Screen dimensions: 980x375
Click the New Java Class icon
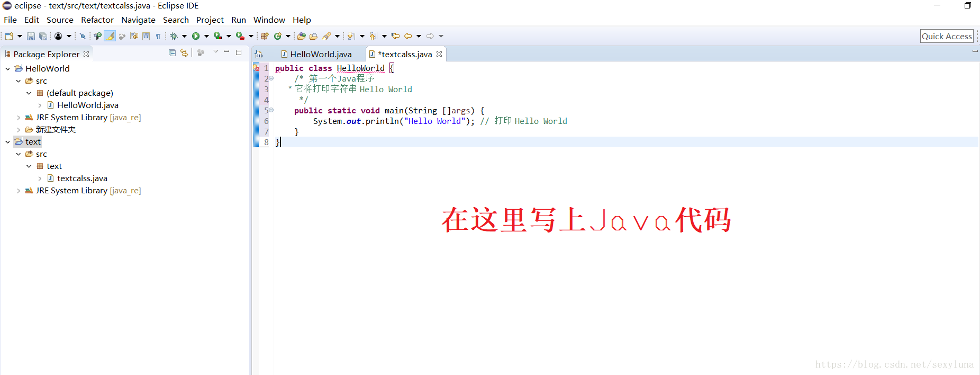(277, 36)
